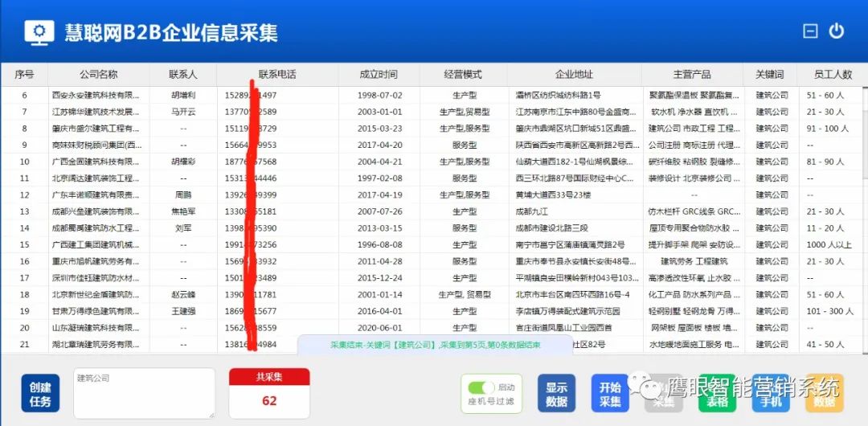Click the minimize window icon in header
The height and width of the screenshot is (426, 868).
coord(810,31)
